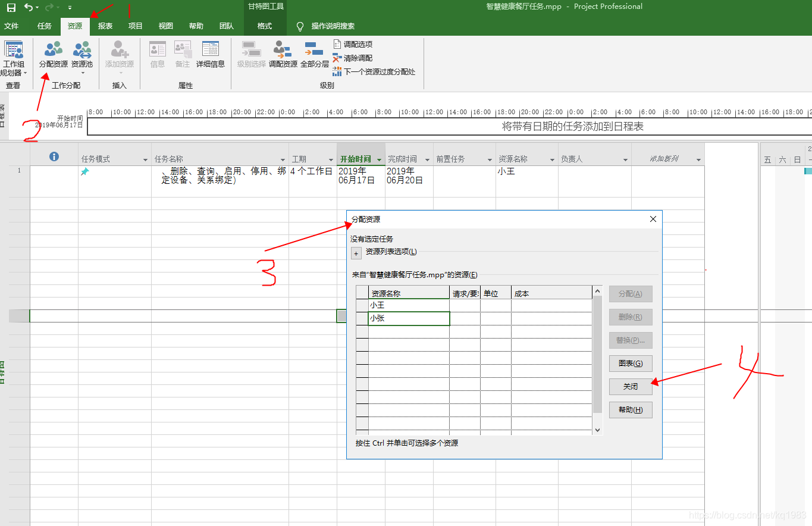Click the 单位 header in the dialog
This screenshot has width=812, height=526.
[496, 293]
